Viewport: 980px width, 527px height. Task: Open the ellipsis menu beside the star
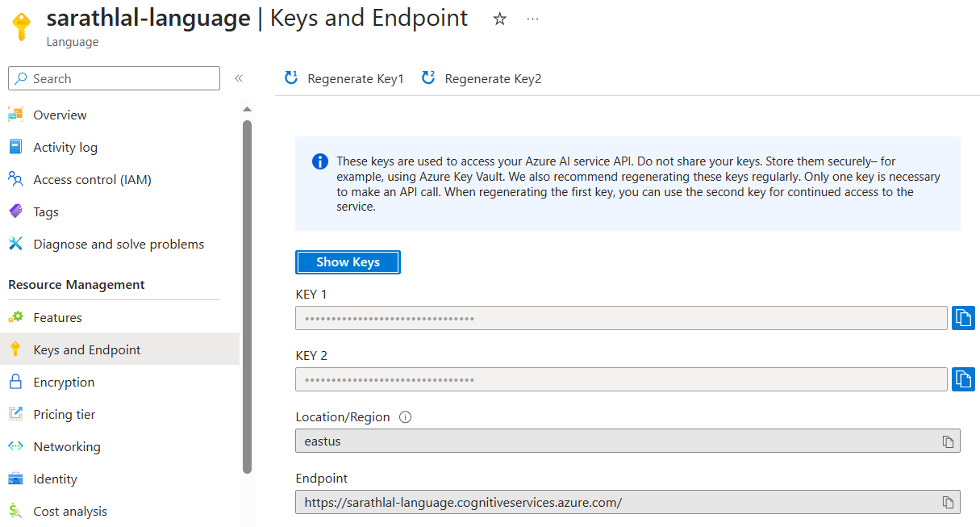[x=532, y=19]
